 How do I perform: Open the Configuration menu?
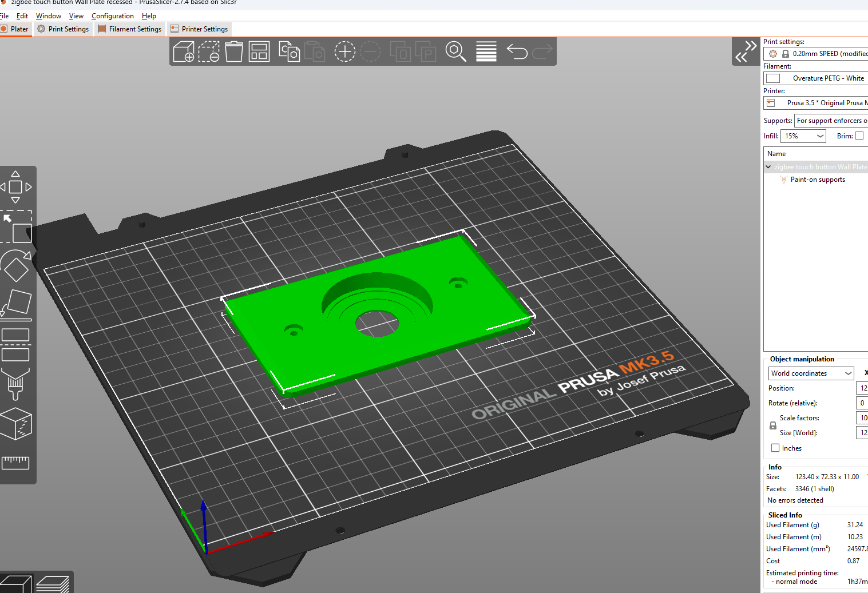point(112,16)
